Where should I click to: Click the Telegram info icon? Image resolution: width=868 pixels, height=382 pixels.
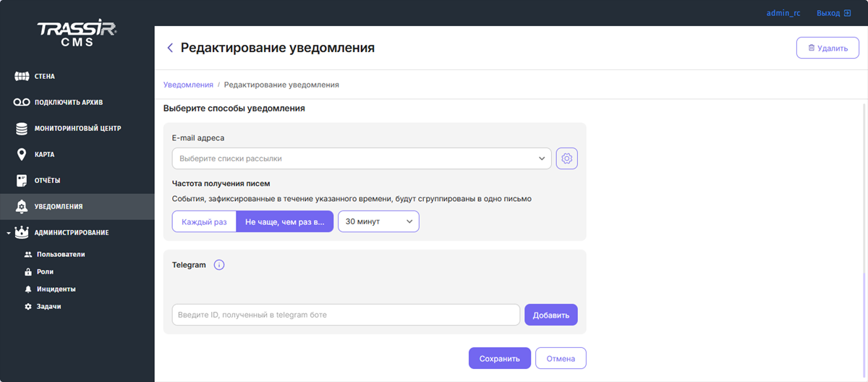(219, 265)
